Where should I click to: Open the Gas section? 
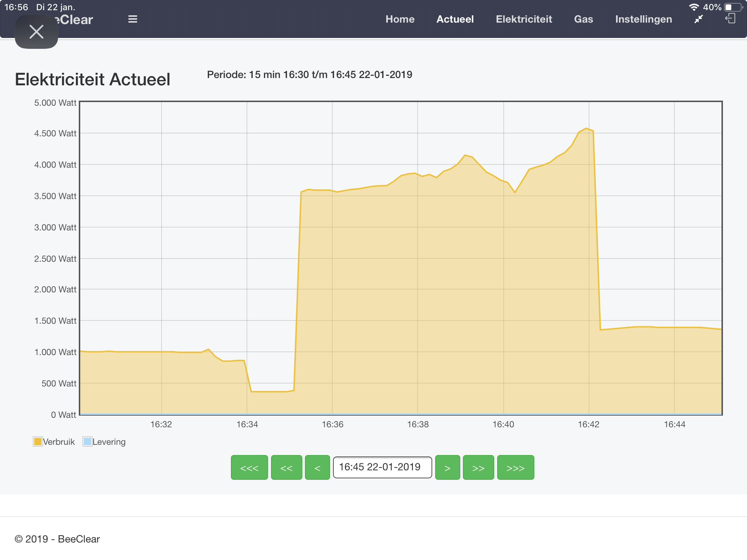pyautogui.click(x=583, y=19)
